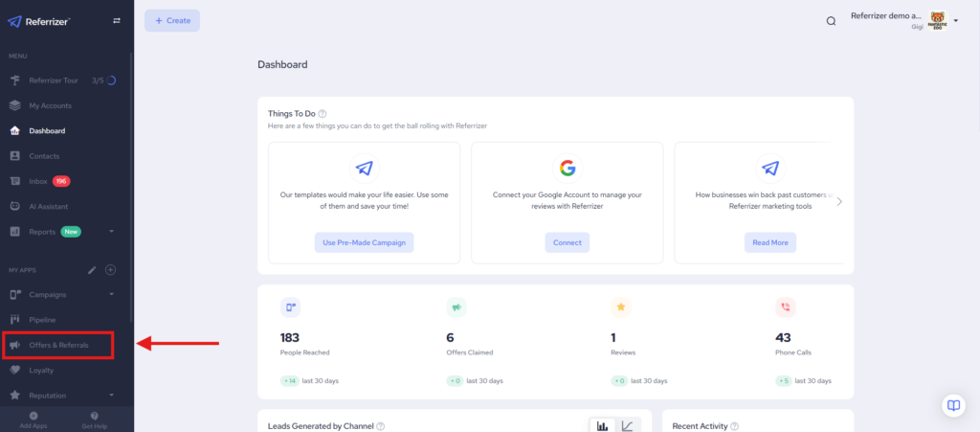Switch to line chart view

pos(627,425)
